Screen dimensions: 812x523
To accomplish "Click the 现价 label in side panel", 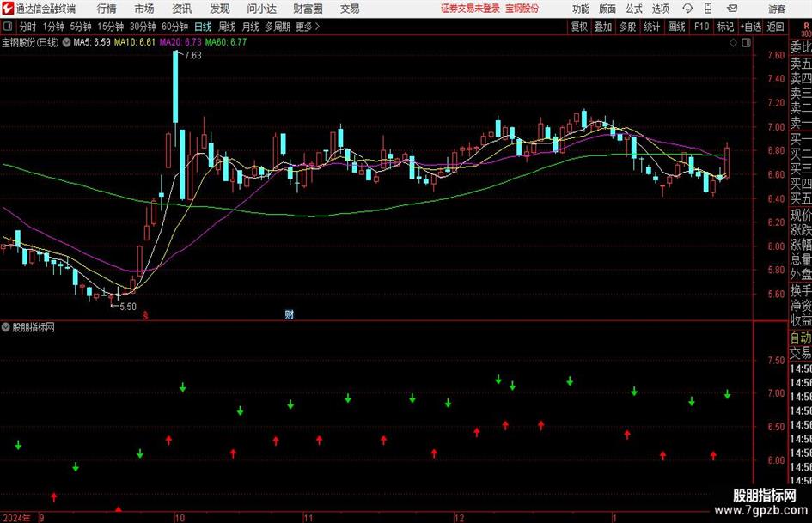I will click(801, 215).
